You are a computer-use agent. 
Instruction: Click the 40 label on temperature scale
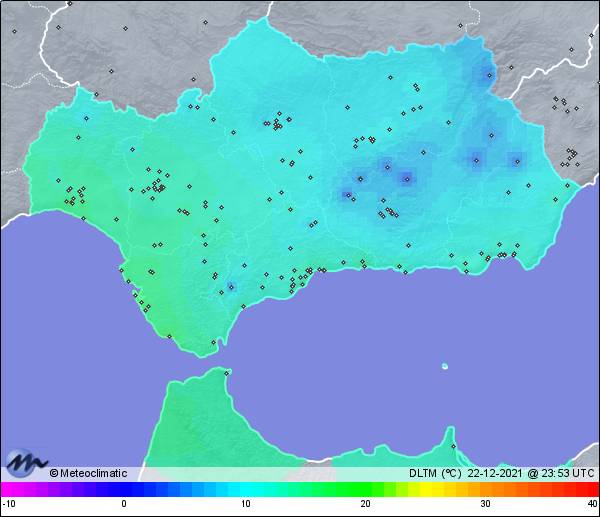[593, 504]
